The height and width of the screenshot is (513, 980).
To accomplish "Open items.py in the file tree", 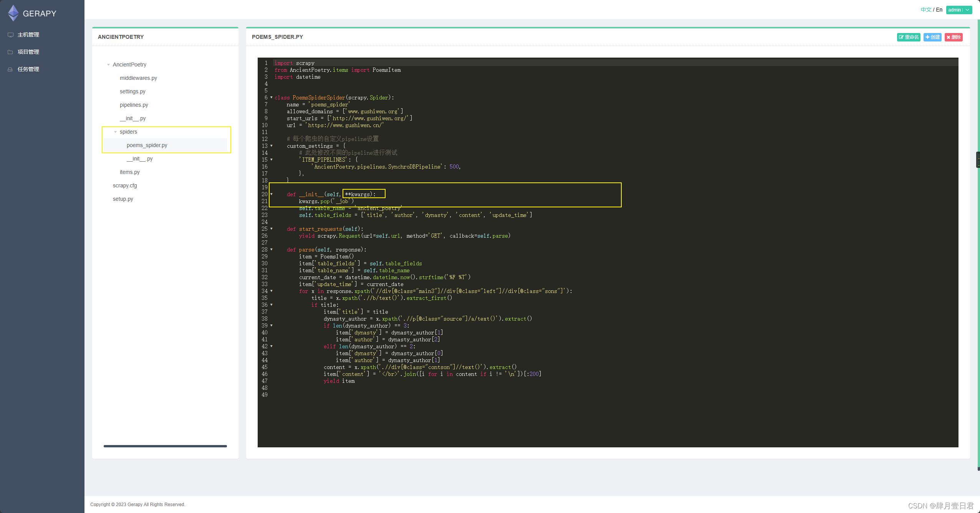I will pos(129,172).
